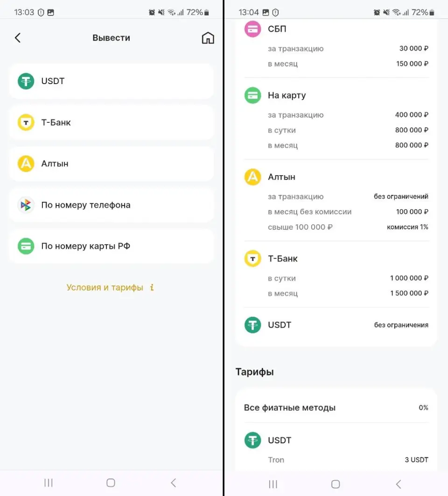This screenshot has width=448, height=496.
Task: Open the Условия и тарифы link
Action: pyautogui.click(x=105, y=287)
